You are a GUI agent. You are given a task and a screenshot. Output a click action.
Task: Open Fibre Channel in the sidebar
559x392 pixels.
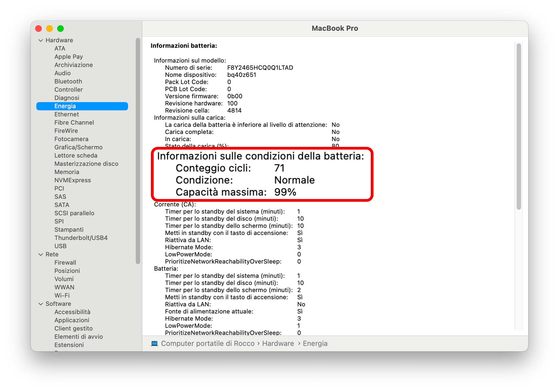pyautogui.click(x=74, y=123)
